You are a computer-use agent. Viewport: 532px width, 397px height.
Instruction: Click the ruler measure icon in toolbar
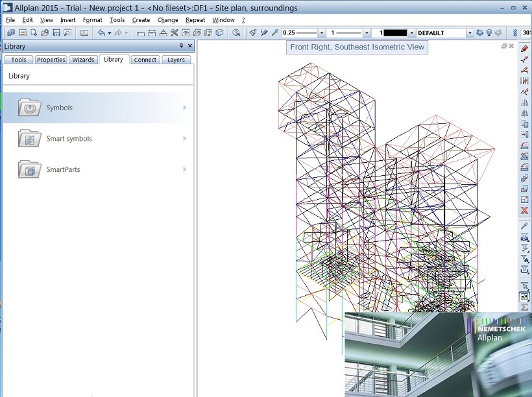click(x=141, y=33)
